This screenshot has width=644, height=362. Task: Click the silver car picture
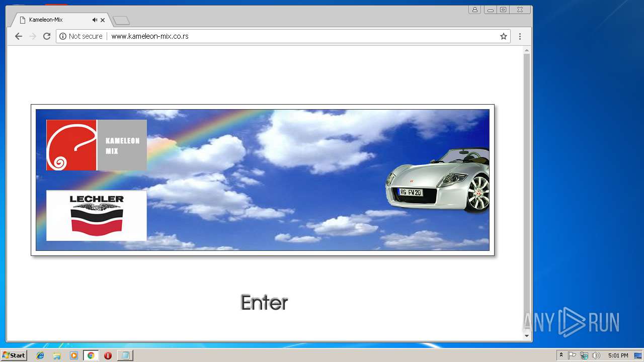click(x=437, y=180)
